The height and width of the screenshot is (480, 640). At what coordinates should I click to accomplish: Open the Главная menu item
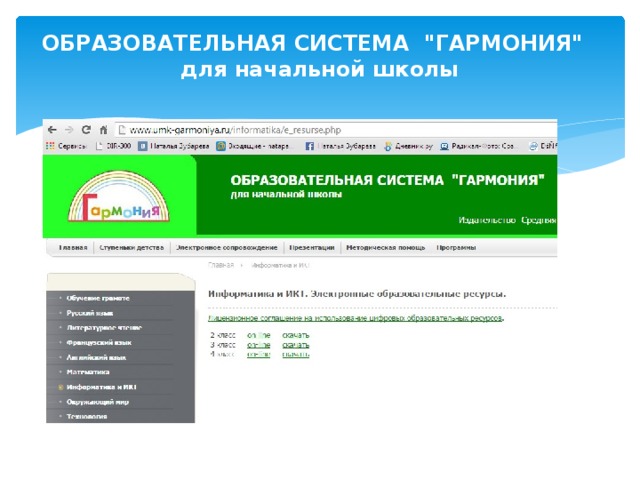coord(73,247)
